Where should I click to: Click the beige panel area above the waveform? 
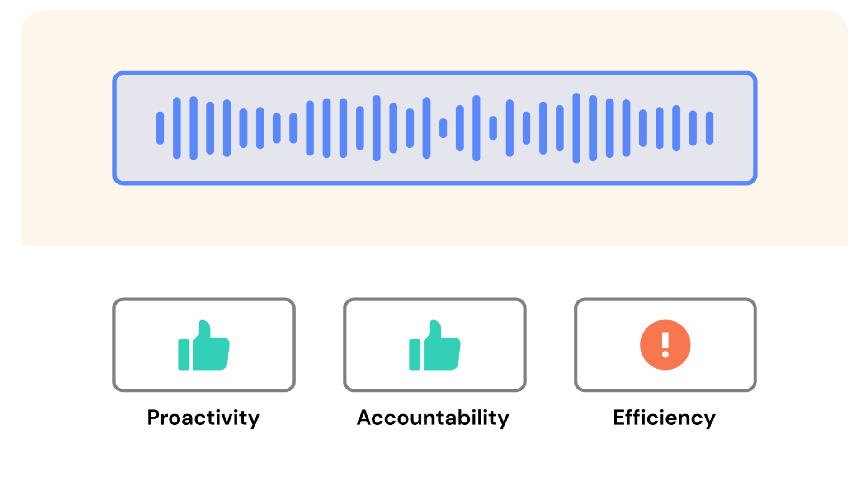tap(434, 41)
